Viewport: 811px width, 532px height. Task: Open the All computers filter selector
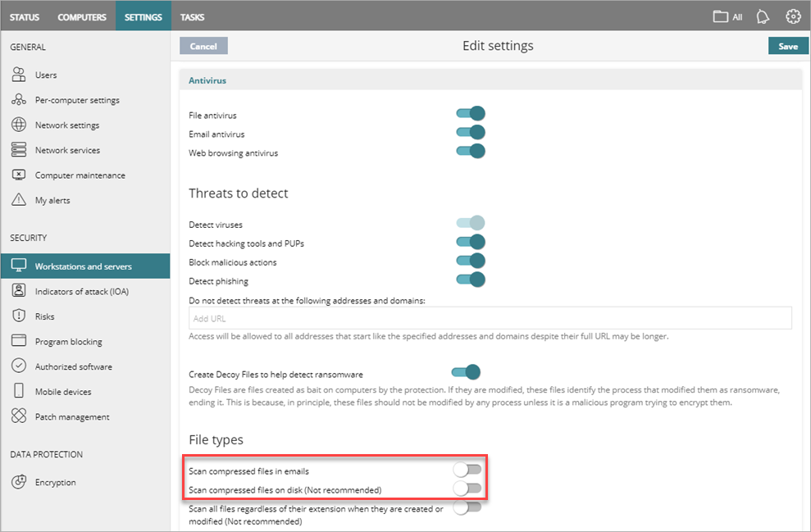pos(725,16)
